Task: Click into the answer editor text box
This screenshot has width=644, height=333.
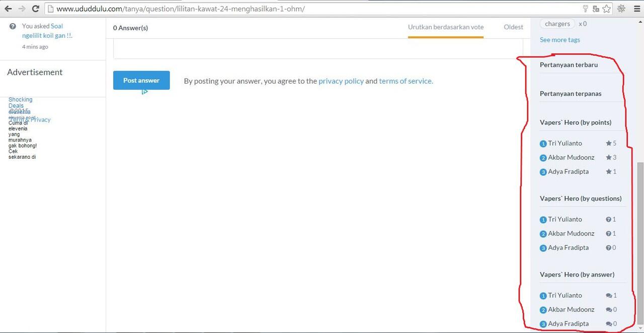Action: tap(318, 49)
